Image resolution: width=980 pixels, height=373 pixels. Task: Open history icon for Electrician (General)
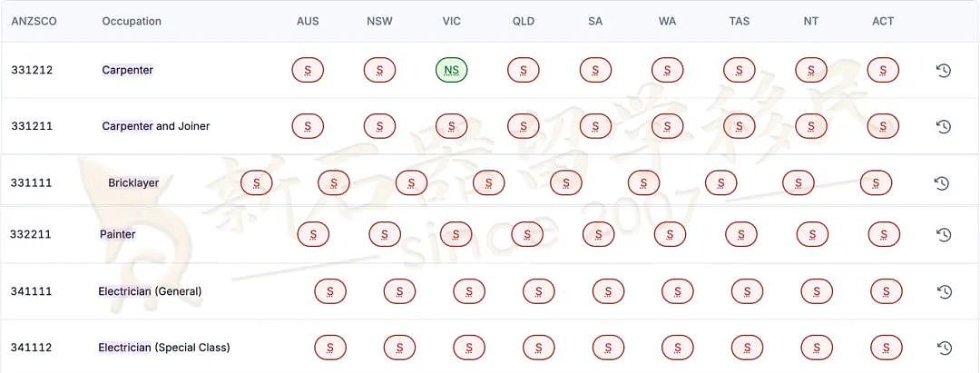[945, 291]
